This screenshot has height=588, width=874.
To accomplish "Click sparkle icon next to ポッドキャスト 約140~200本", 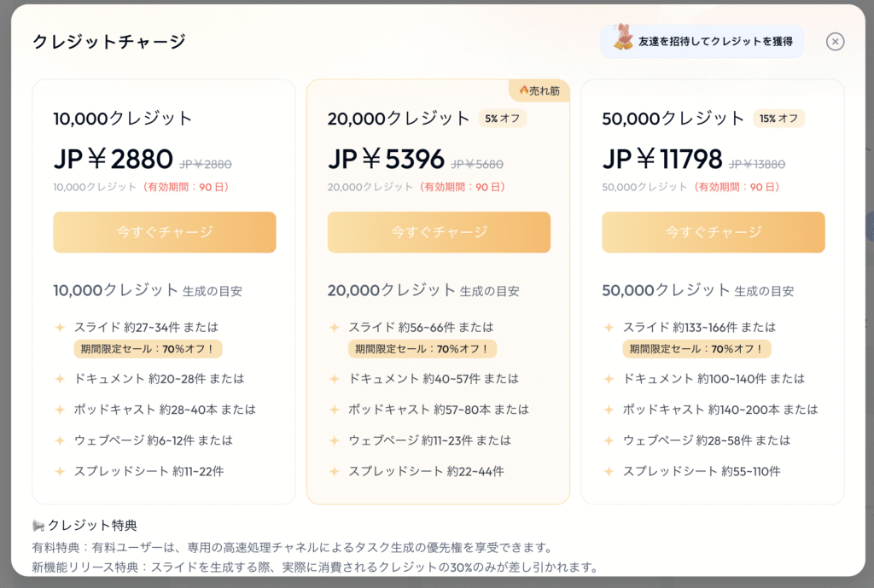I will pos(608,410).
